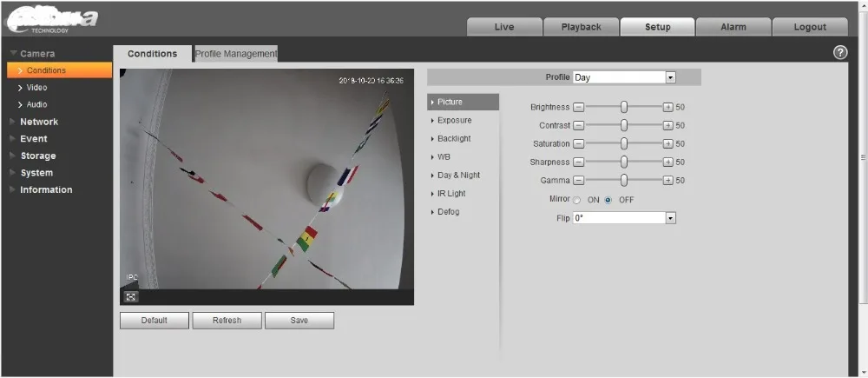Select Conditions in the Camera submenu
868x378 pixels.
tap(59, 70)
